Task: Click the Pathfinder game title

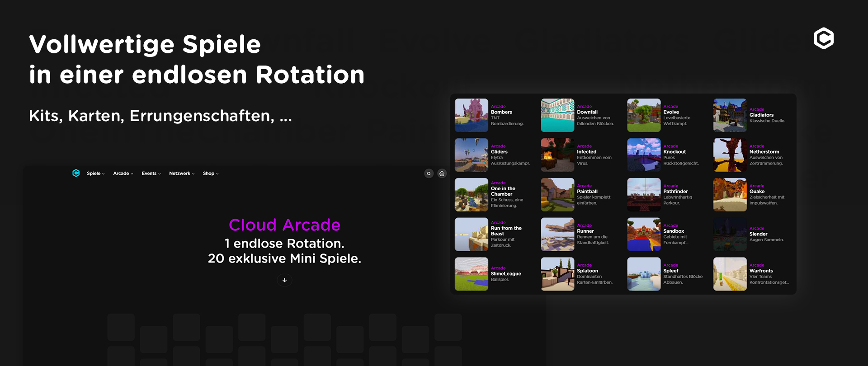Action: [675, 192]
